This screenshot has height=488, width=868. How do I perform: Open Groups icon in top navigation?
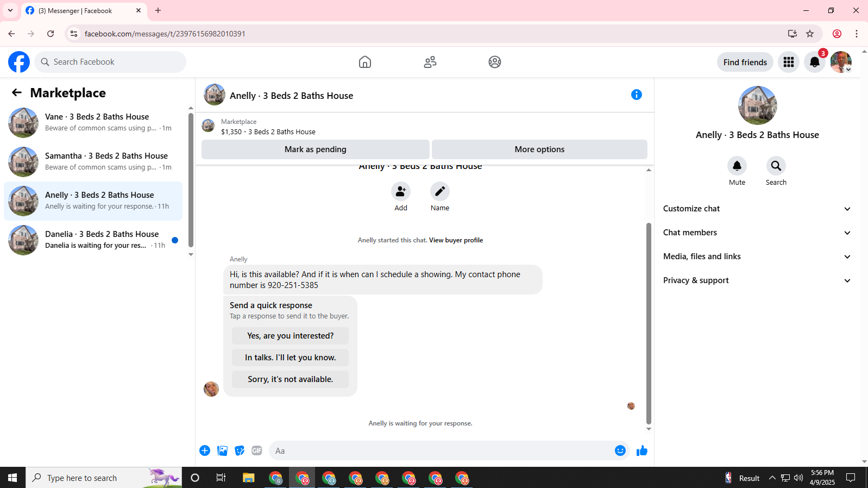(x=495, y=62)
